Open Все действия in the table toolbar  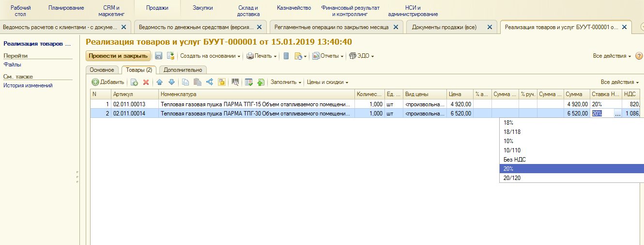tap(619, 82)
